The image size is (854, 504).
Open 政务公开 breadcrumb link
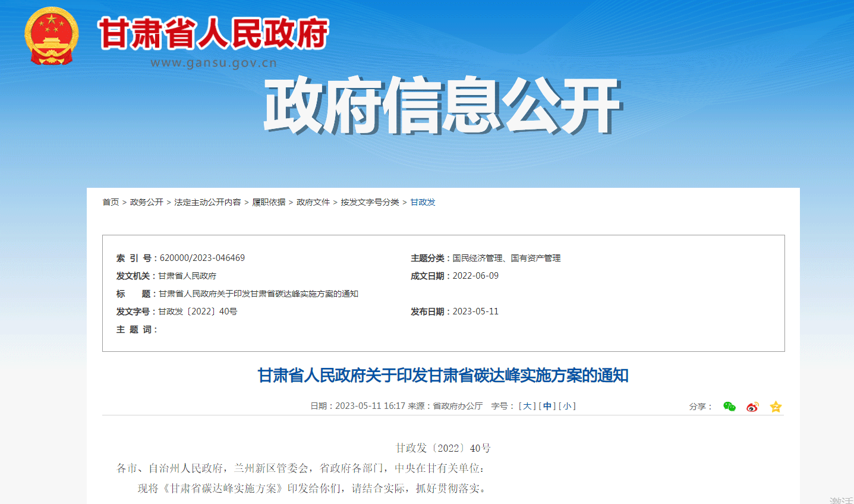[147, 202]
